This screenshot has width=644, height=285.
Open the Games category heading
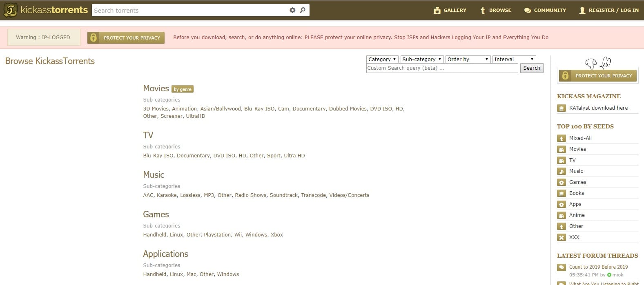[x=156, y=214]
